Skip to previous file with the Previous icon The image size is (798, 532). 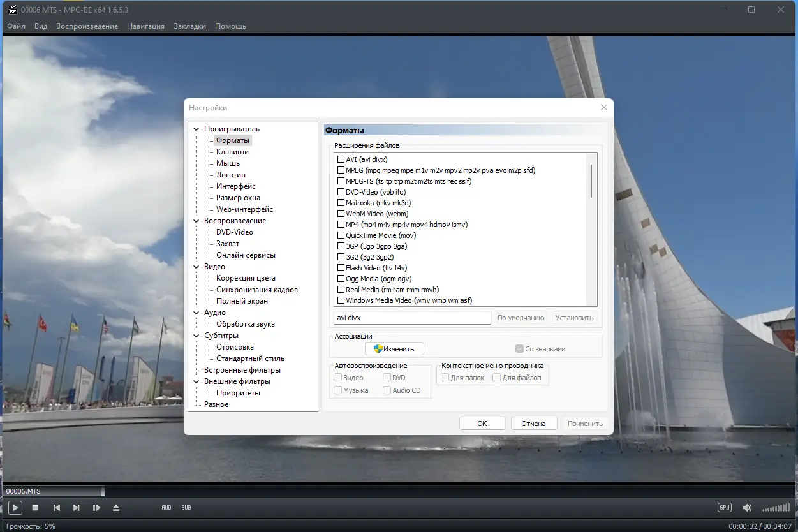(56, 508)
